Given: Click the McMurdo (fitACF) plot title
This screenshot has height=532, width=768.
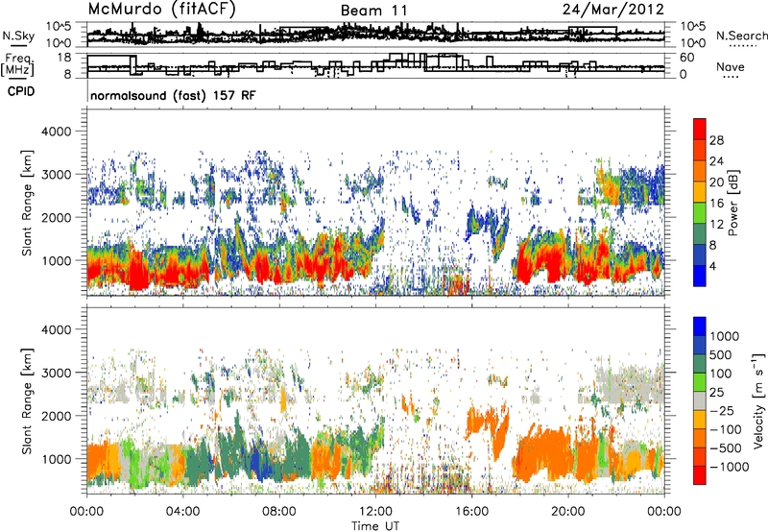Looking at the screenshot, I should (x=161, y=9).
